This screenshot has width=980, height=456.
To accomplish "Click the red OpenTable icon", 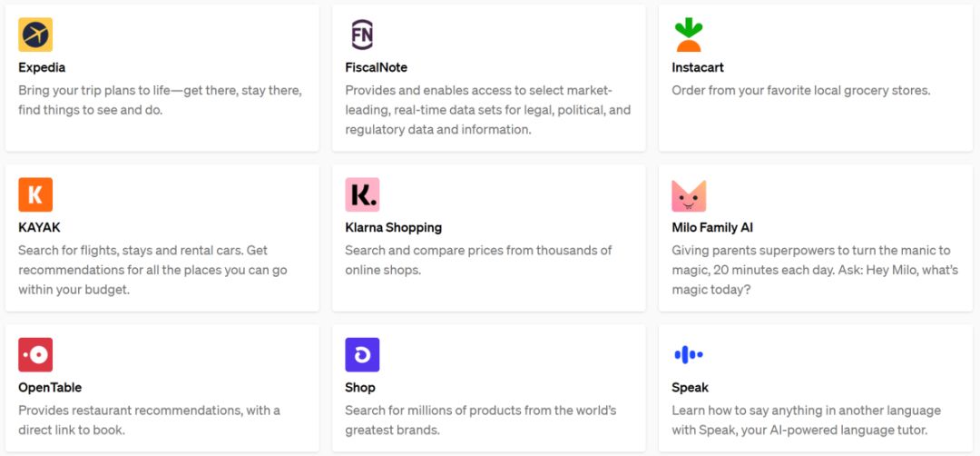I will (35, 354).
